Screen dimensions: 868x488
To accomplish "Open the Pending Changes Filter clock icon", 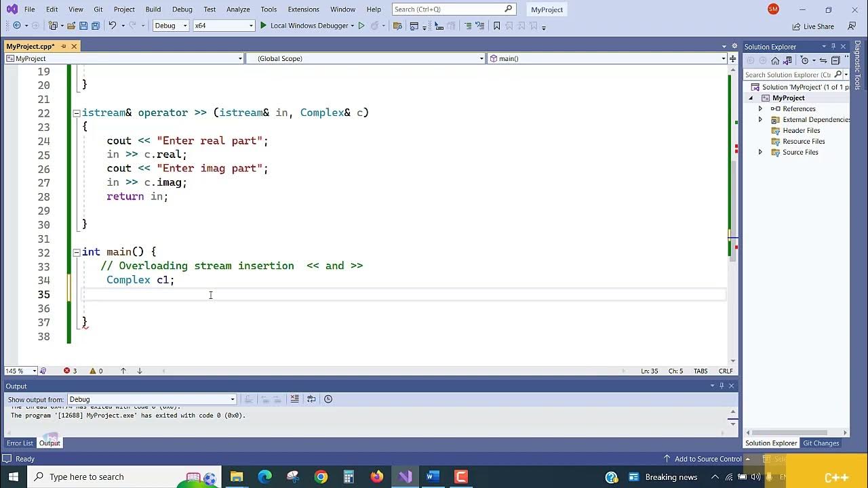I will click(x=805, y=60).
